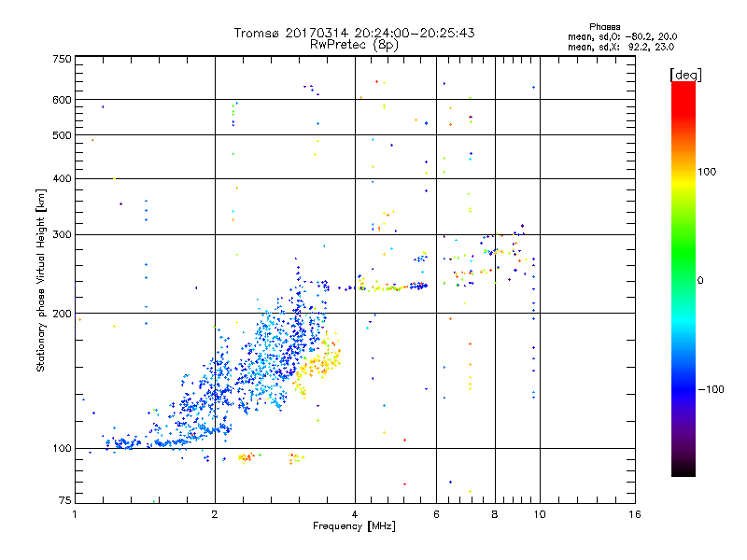This screenshot has height=560, width=747.
Task: Click the 'Frequency [MHz]' axis label
Action: [354, 526]
